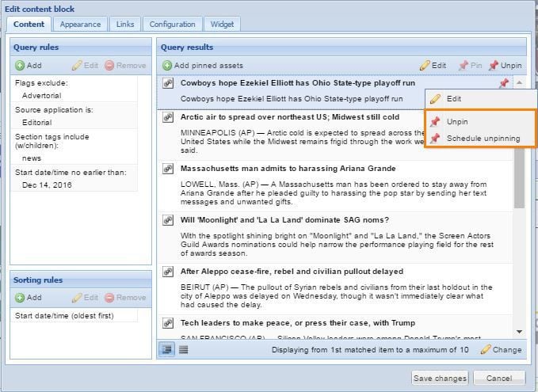Open the Appearance tab

(80, 25)
